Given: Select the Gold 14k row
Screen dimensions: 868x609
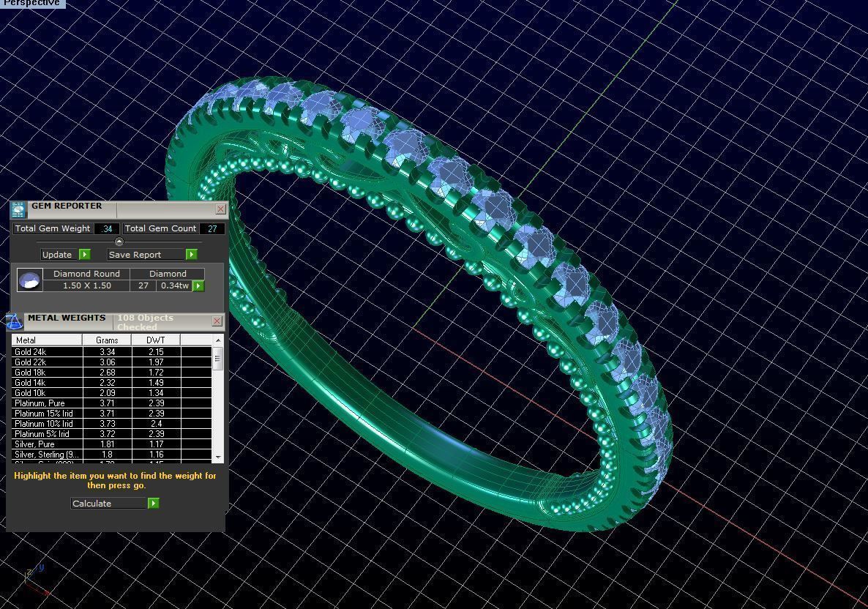Looking at the screenshot, I should pyautogui.click(x=112, y=383).
